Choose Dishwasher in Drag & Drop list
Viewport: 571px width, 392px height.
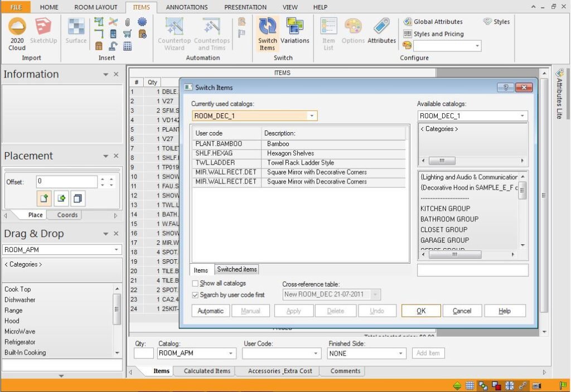point(20,300)
